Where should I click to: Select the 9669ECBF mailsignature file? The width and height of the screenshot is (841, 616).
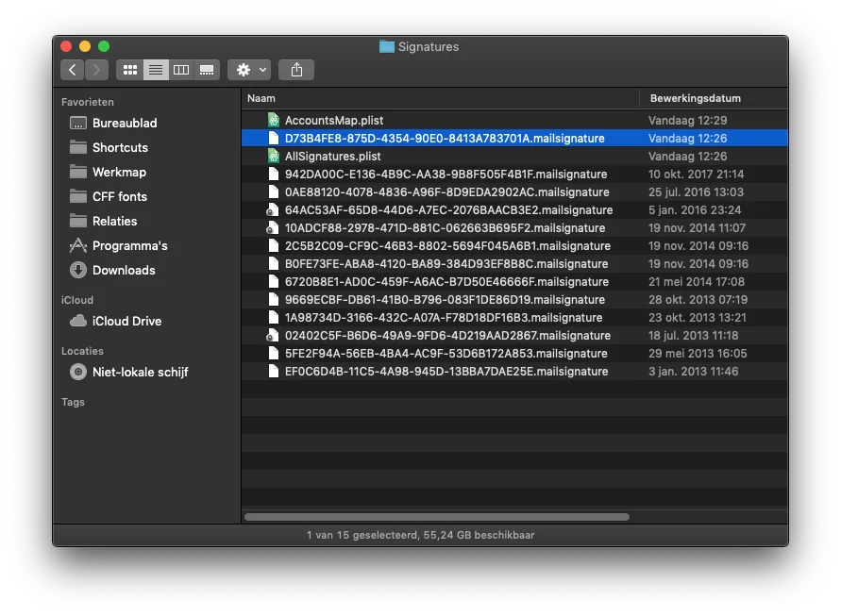514,300
